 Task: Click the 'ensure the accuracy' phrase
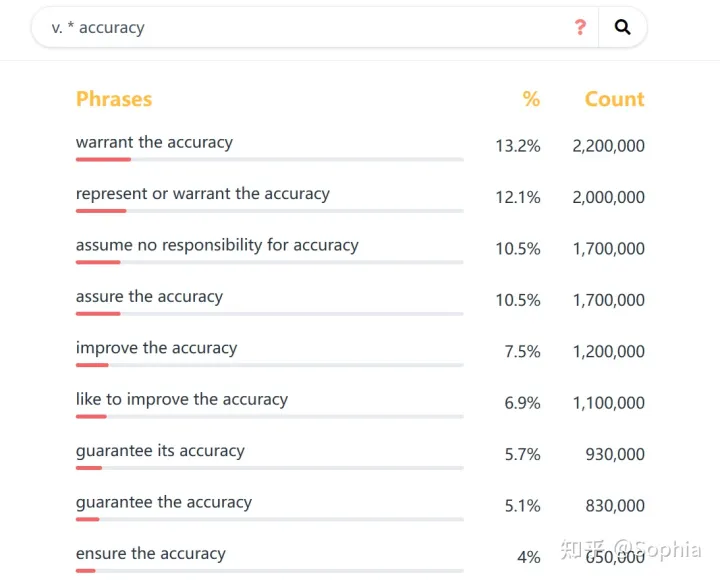point(150,554)
